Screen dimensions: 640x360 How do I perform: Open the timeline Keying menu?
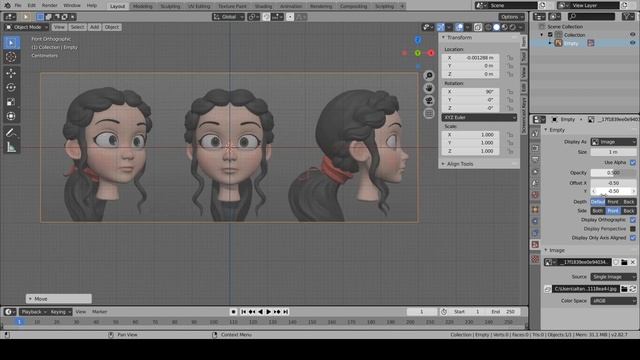60,312
